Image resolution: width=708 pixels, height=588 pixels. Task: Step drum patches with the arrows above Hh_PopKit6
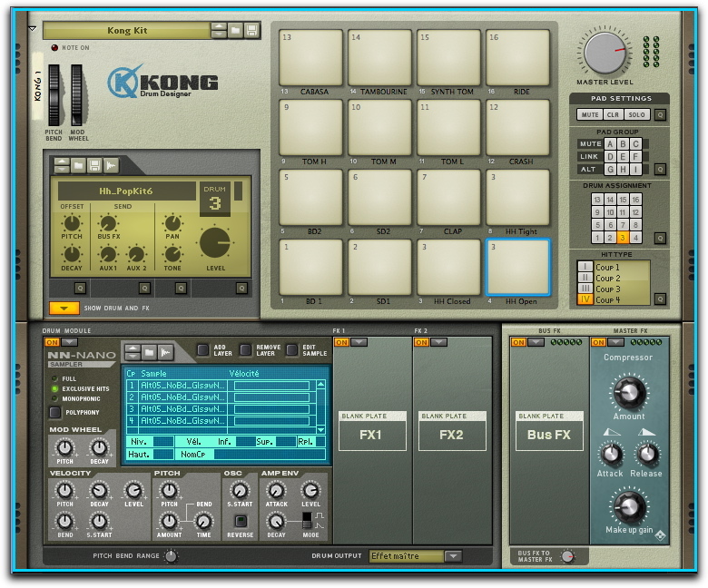pyautogui.click(x=62, y=166)
